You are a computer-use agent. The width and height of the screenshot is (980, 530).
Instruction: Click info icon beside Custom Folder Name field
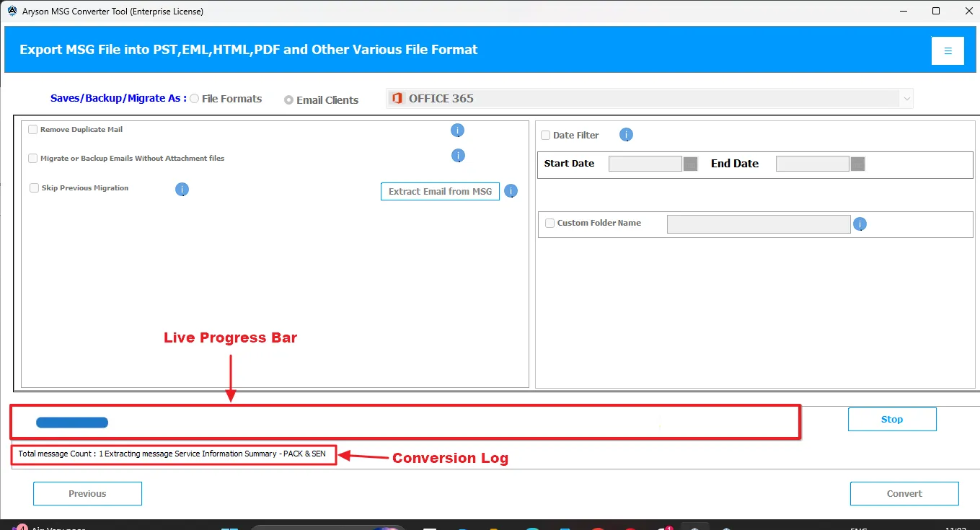[x=860, y=224]
